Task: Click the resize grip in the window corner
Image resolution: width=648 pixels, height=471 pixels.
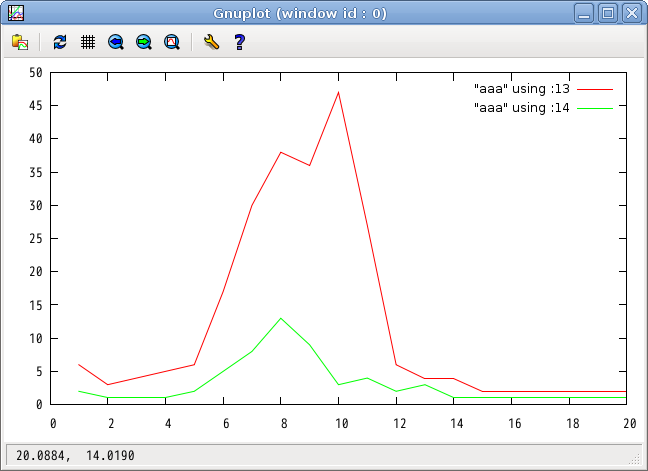Action: coord(633,459)
